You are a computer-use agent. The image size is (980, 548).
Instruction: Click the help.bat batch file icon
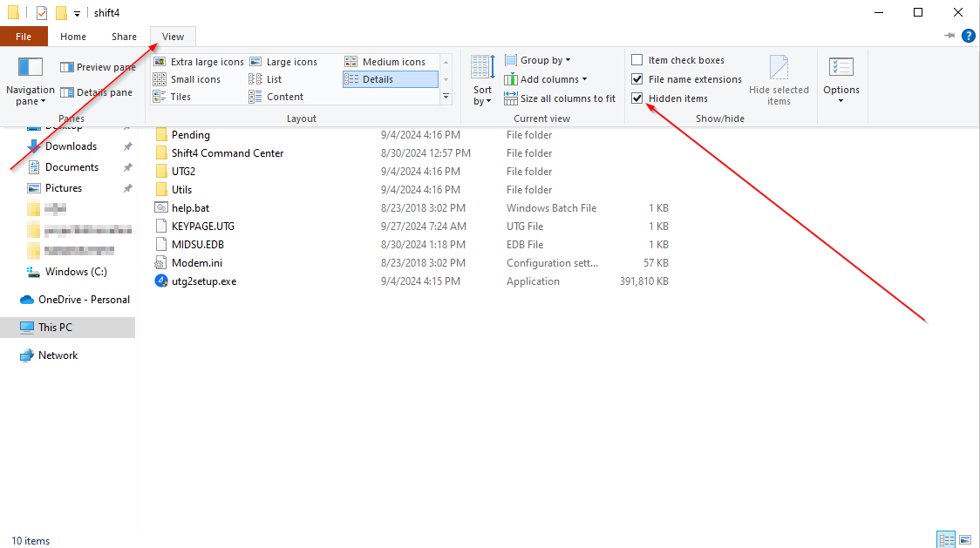(161, 207)
